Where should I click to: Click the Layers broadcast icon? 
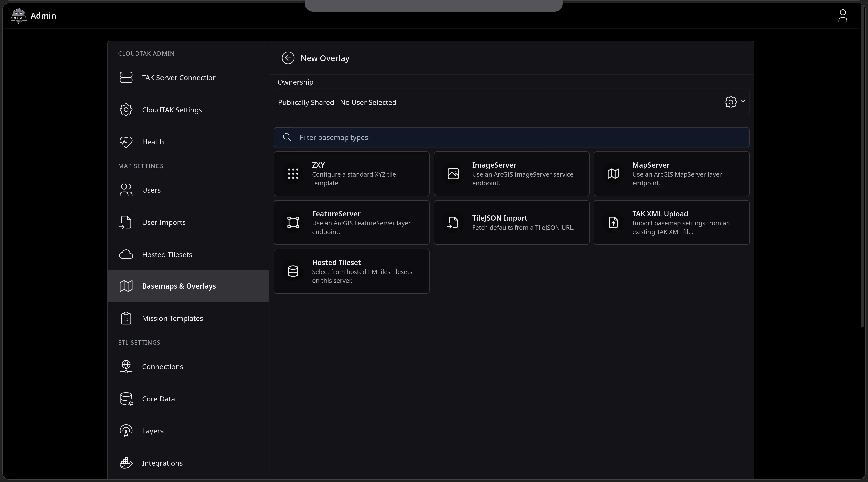click(126, 431)
